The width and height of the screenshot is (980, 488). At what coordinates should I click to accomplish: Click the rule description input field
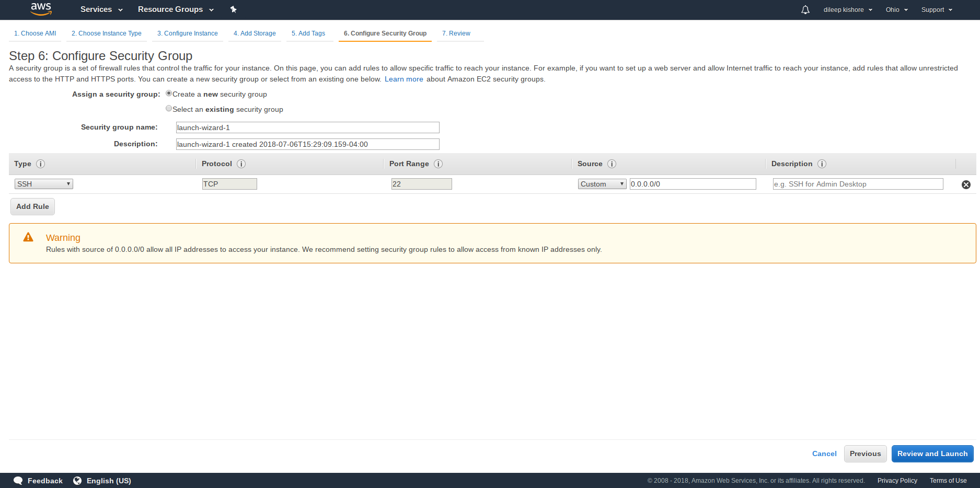coord(858,184)
